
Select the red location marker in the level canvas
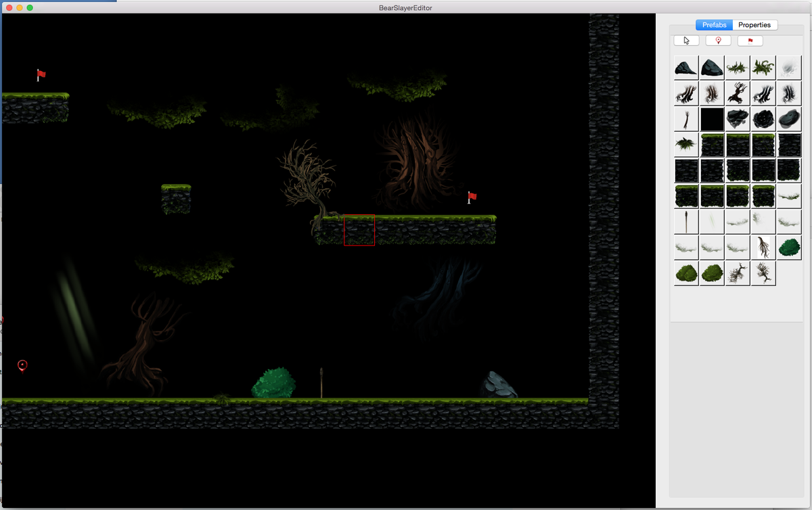22,366
